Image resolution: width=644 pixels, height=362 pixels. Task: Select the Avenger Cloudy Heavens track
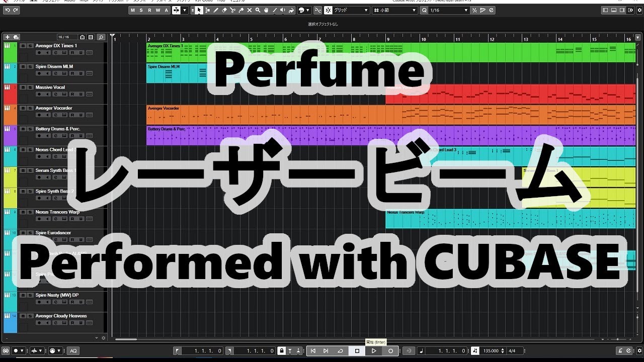tap(61, 316)
